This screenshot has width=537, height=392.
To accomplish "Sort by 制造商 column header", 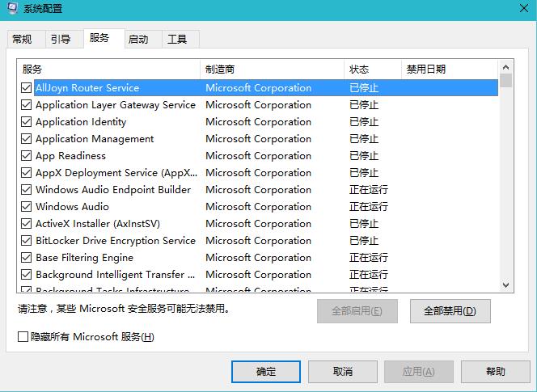I will [x=272, y=70].
